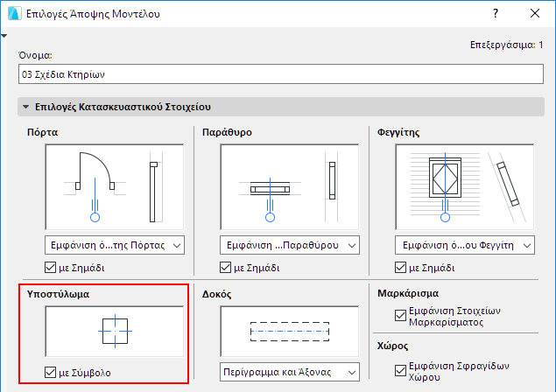Click the Υποστύλωμα column symbol preview

(114, 332)
